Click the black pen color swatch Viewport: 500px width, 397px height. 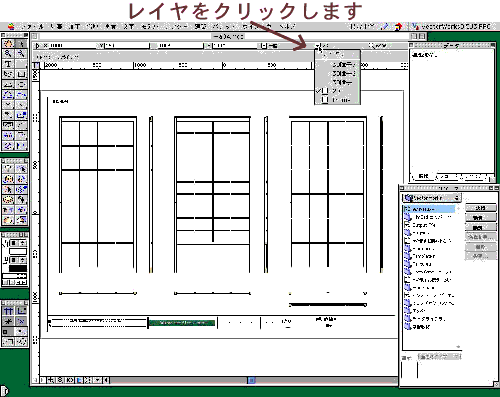pos(18,268)
